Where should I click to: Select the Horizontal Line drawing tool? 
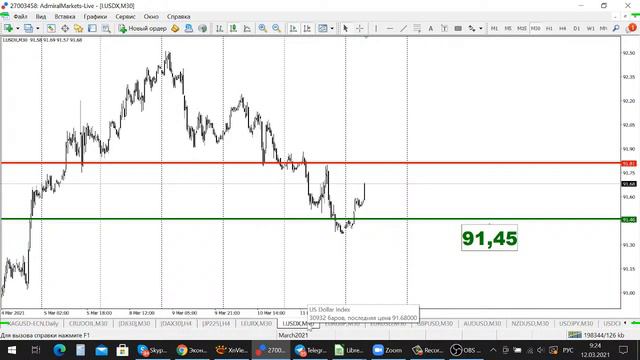(x=390, y=28)
